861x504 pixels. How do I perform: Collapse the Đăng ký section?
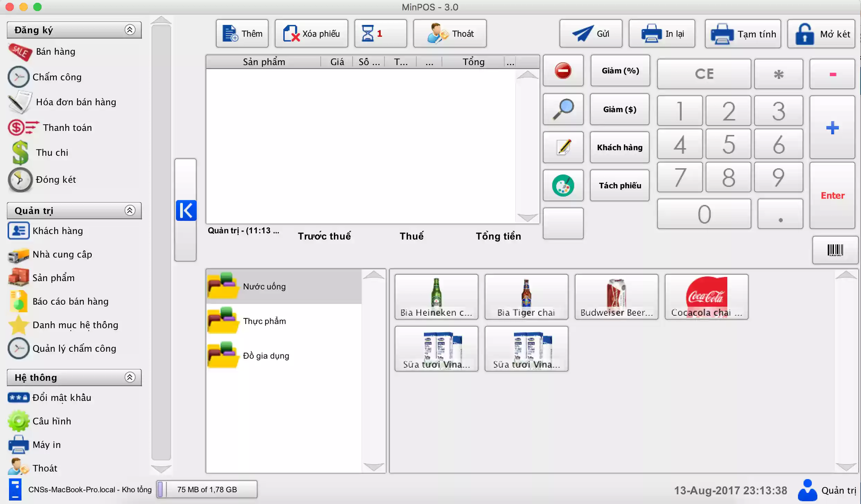(130, 30)
